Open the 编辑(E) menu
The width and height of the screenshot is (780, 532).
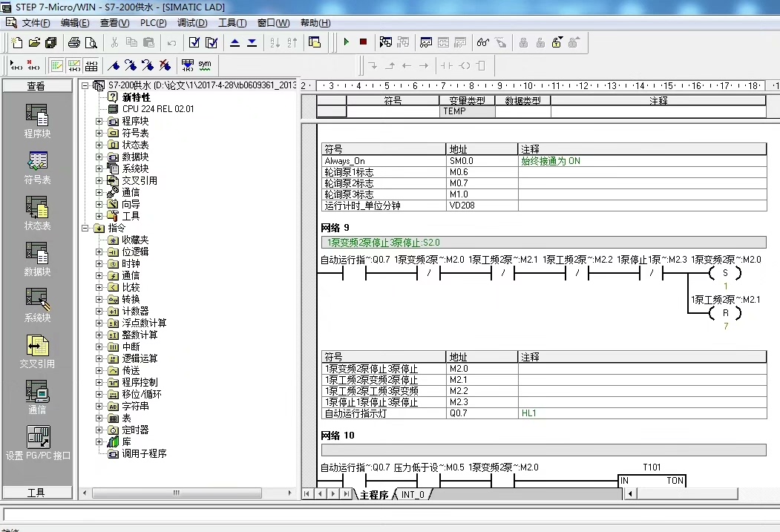click(x=75, y=23)
